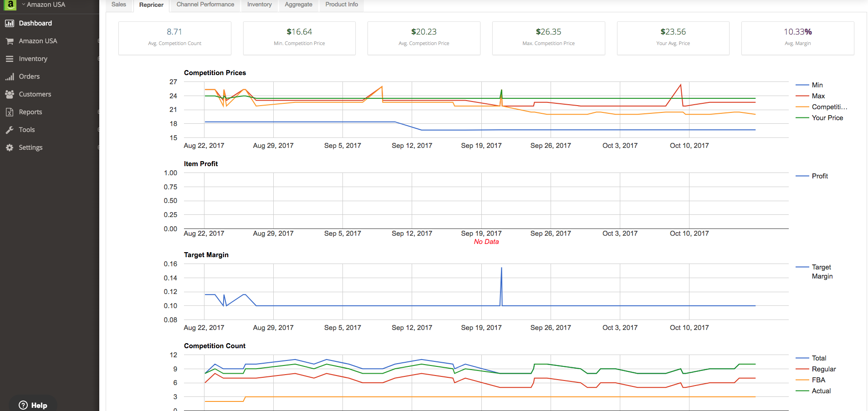Select the Repricer tab
868x411 pixels.
coord(151,5)
